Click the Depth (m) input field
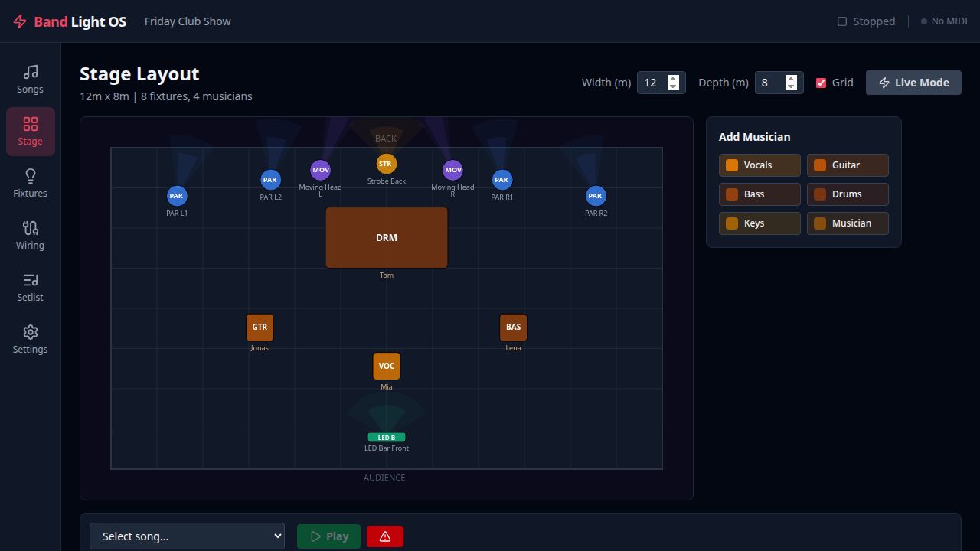980x551 pixels. point(779,83)
